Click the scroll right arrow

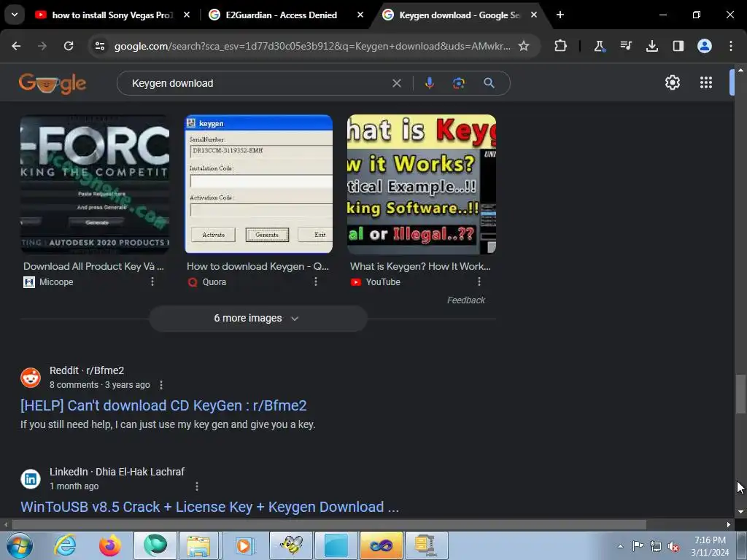click(729, 525)
